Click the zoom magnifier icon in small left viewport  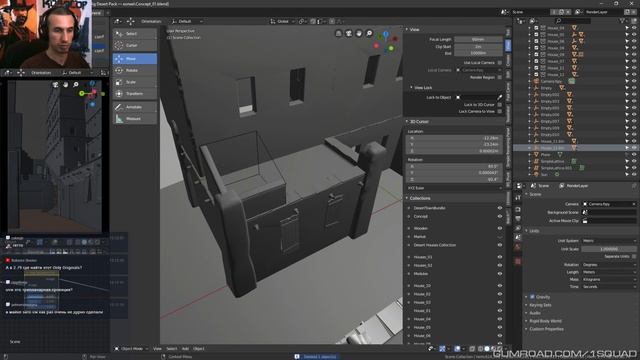pyautogui.click(x=76, y=84)
